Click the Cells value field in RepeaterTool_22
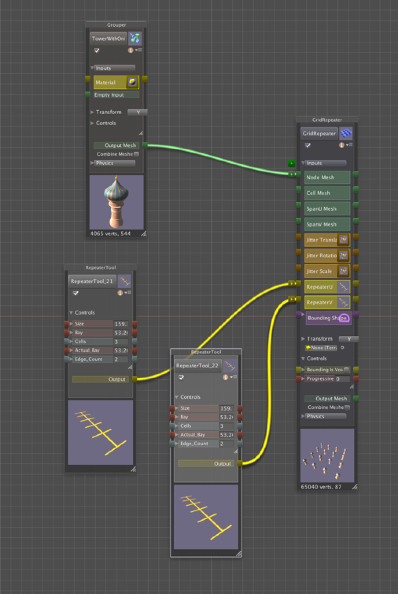The width and height of the screenshot is (398, 594). [226, 426]
